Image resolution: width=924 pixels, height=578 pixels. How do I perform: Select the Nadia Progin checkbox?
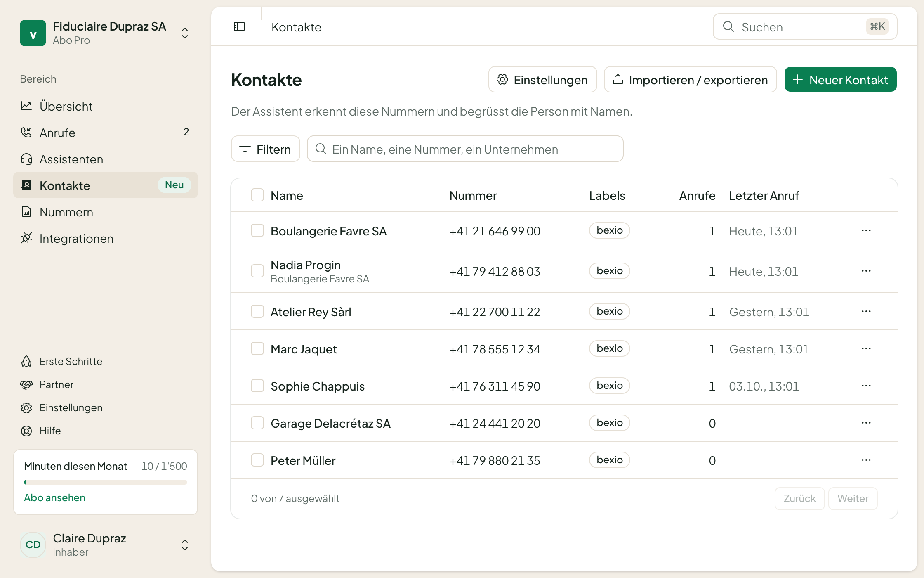coord(257,271)
